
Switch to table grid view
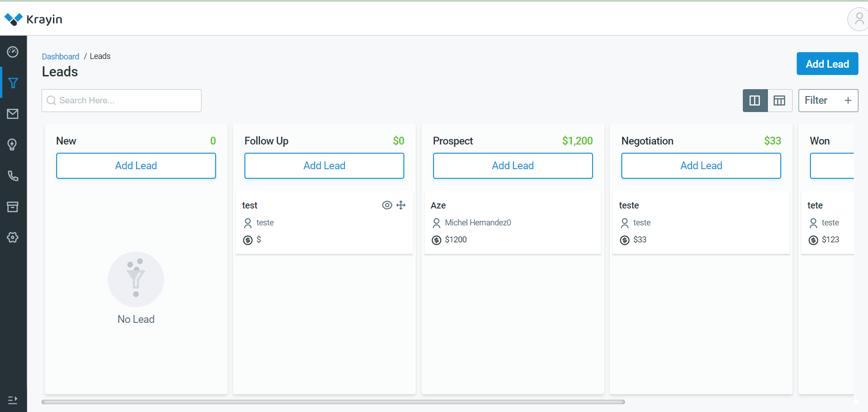pyautogui.click(x=779, y=101)
